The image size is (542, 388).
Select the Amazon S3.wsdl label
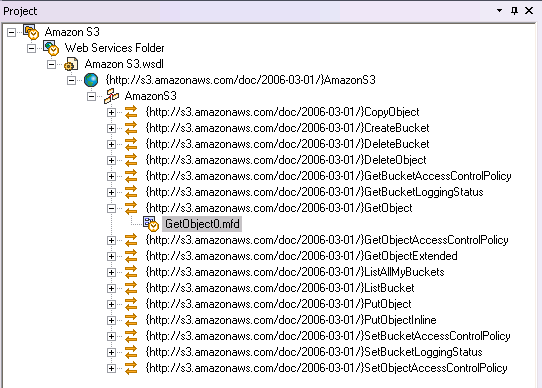pyautogui.click(x=124, y=64)
